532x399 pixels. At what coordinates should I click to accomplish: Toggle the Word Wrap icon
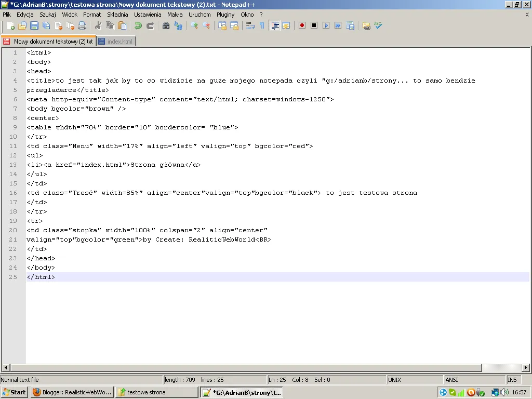(x=250, y=26)
